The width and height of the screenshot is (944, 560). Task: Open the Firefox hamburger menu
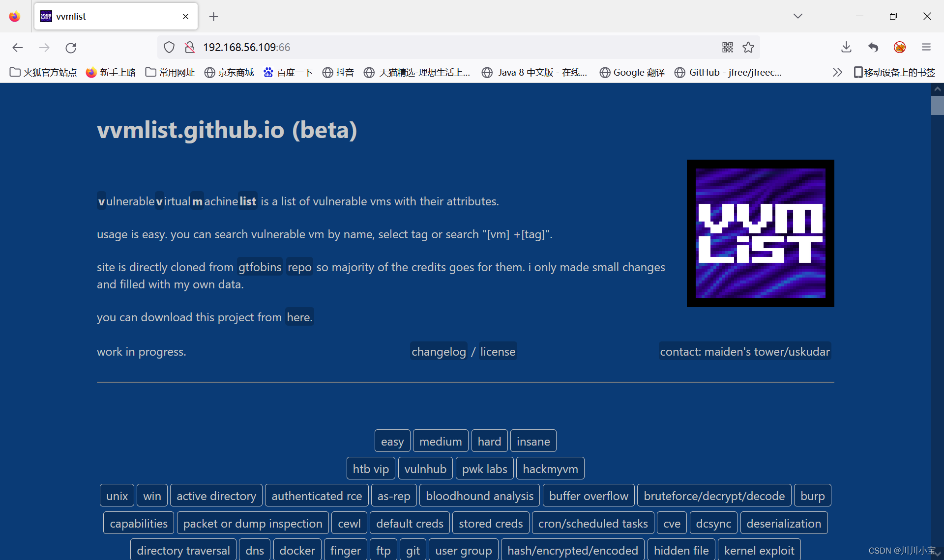click(926, 47)
